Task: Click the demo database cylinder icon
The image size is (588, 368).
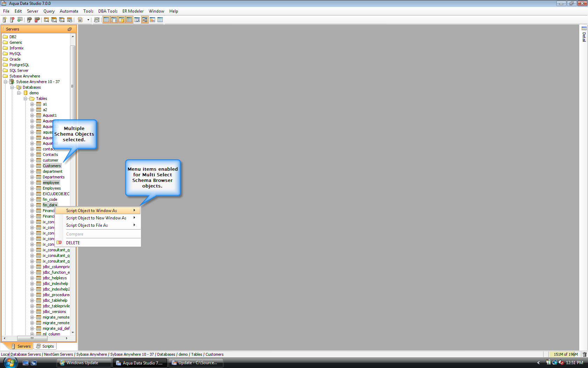Action: [26, 93]
